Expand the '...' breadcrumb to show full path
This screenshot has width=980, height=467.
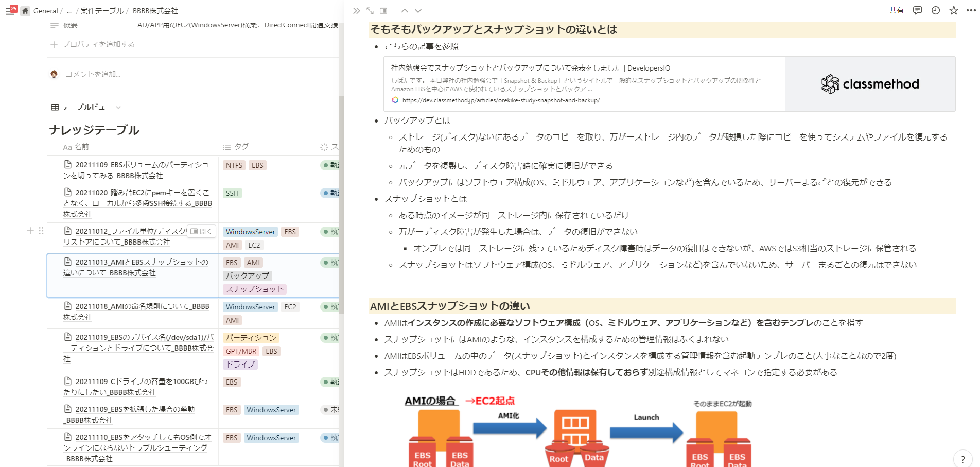(x=69, y=10)
